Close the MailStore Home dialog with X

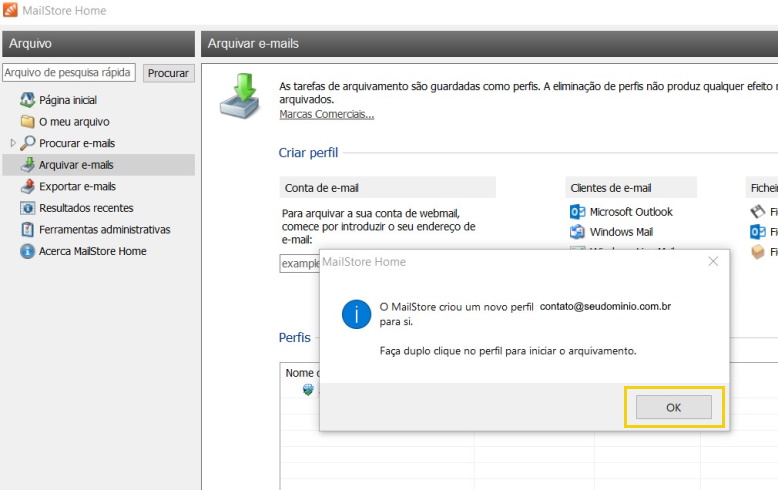(713, 261)
